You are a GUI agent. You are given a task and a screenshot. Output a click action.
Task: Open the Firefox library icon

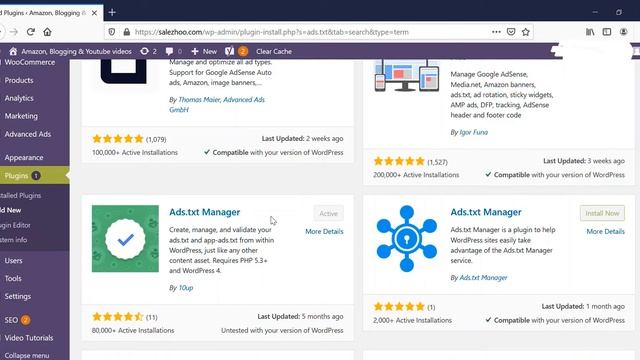[590, 32]
